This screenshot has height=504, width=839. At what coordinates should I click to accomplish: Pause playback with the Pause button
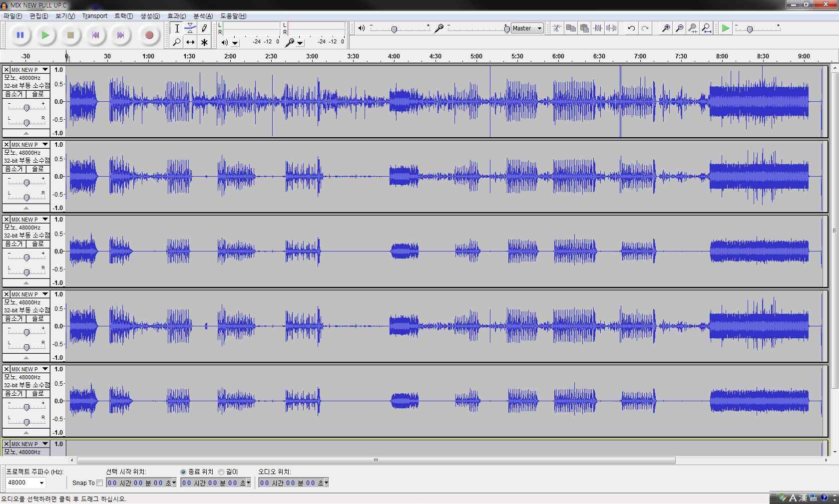point(20,35)
